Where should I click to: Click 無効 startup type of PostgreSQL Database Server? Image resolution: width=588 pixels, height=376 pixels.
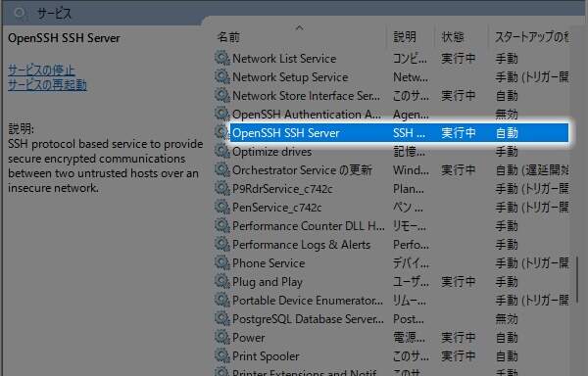507,319
